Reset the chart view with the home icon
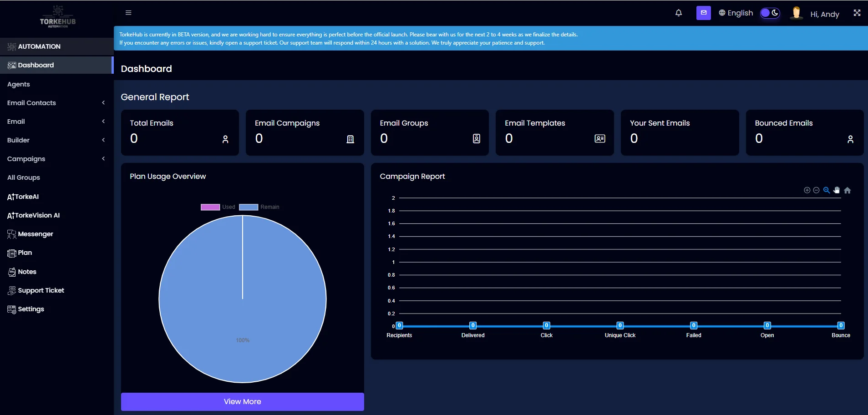The width and height of the screenshot is (868, 415). click(x=848, y=190)
